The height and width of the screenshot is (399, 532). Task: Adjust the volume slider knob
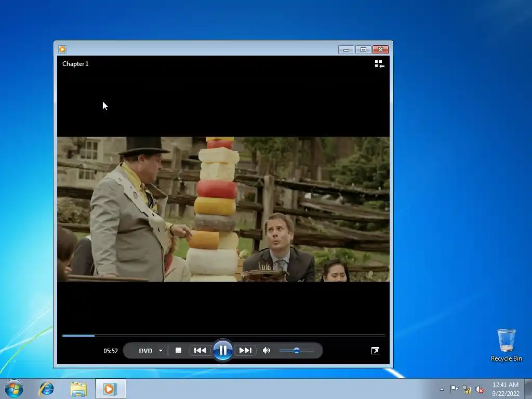pos(297,351)
